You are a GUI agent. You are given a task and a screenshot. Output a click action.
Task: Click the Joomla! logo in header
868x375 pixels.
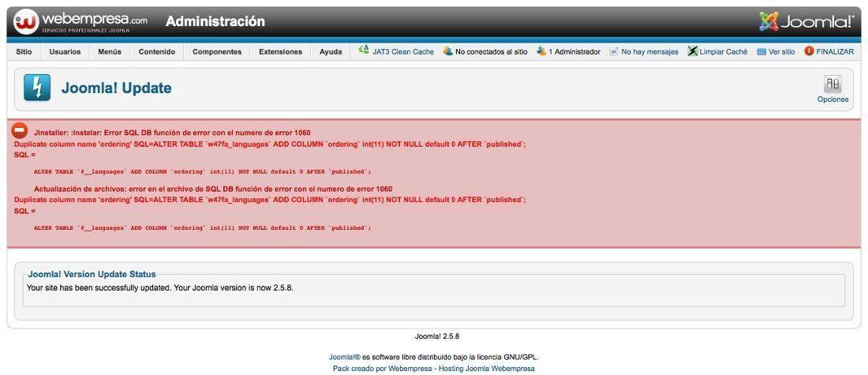tap(806, 21)
